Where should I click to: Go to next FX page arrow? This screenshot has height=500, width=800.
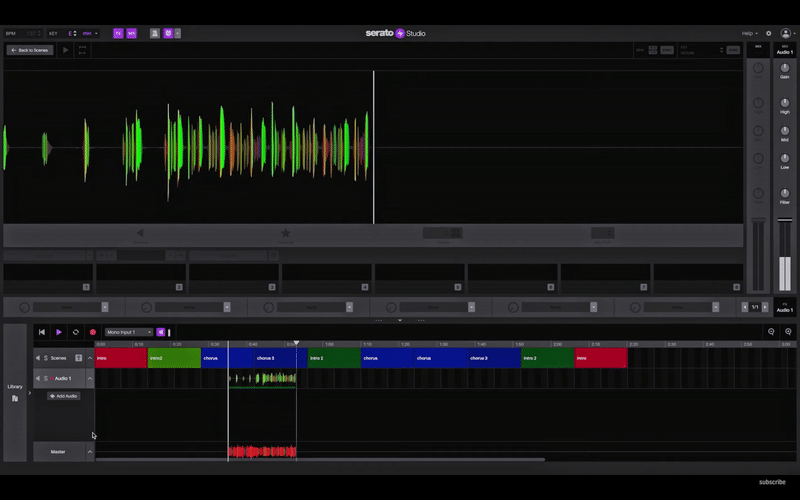(x=765, y=307)
